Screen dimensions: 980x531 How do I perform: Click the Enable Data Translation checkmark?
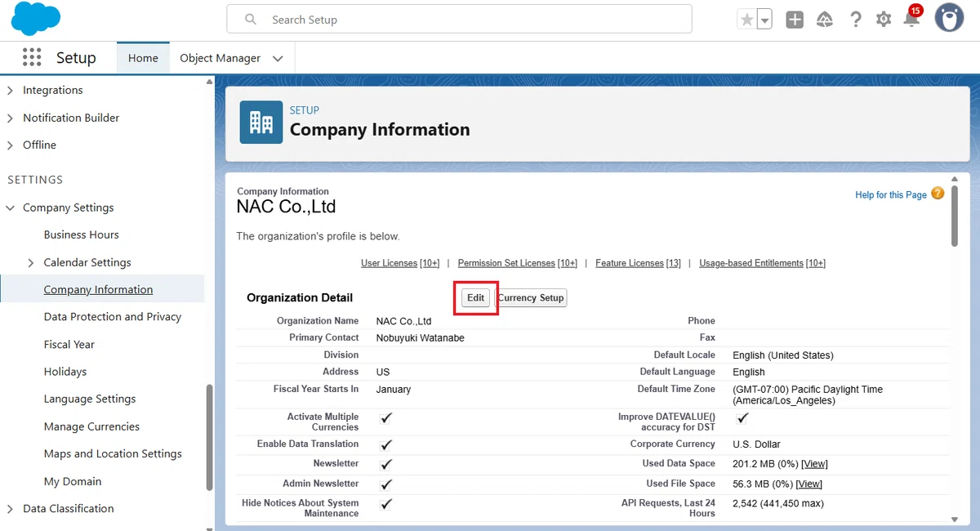click(x=386, y=444)
